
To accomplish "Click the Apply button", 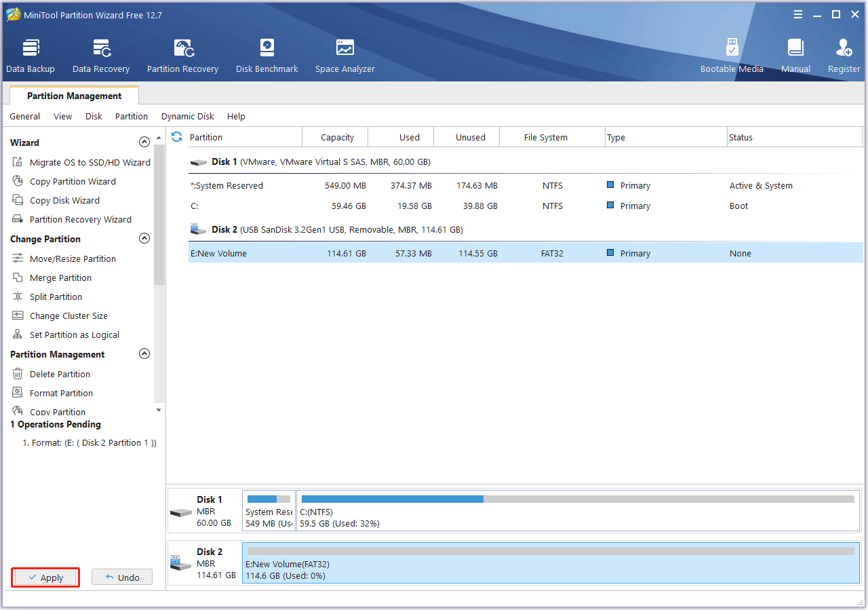I will (45, 577).
